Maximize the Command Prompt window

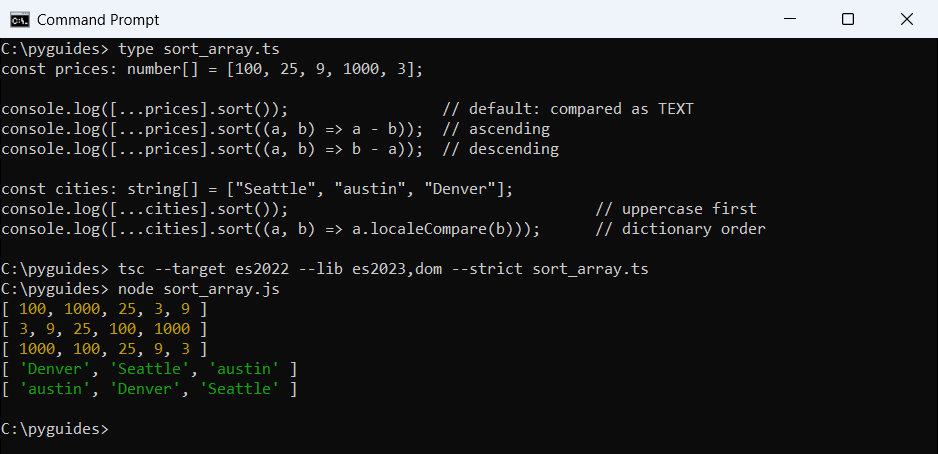coord(848,20)
